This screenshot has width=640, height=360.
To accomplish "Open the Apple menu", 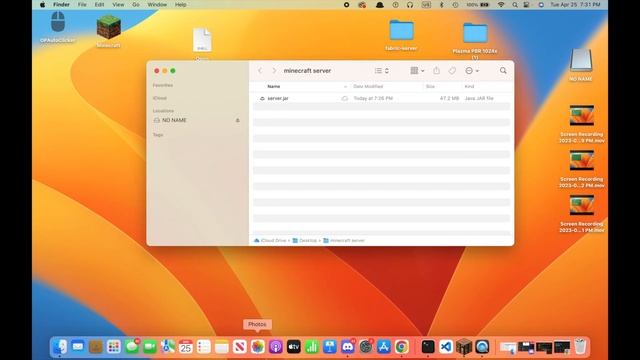I will (42, 4).
